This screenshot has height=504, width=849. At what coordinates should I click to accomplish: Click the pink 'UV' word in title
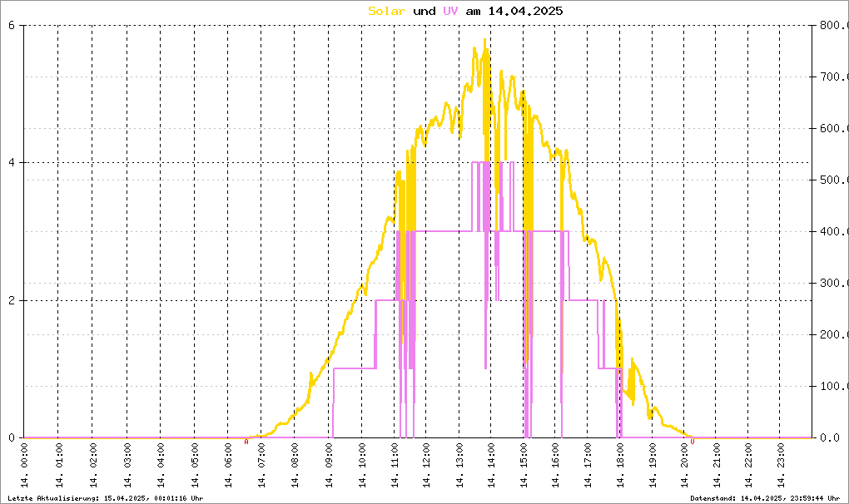(450, 11)
